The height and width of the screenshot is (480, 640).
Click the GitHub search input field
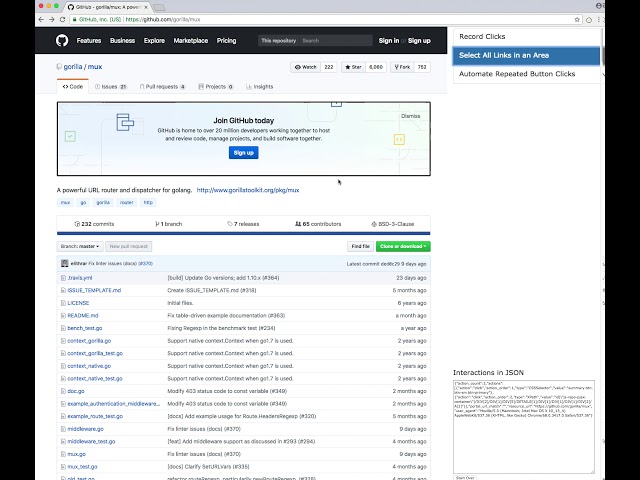(x=336, y=40)
